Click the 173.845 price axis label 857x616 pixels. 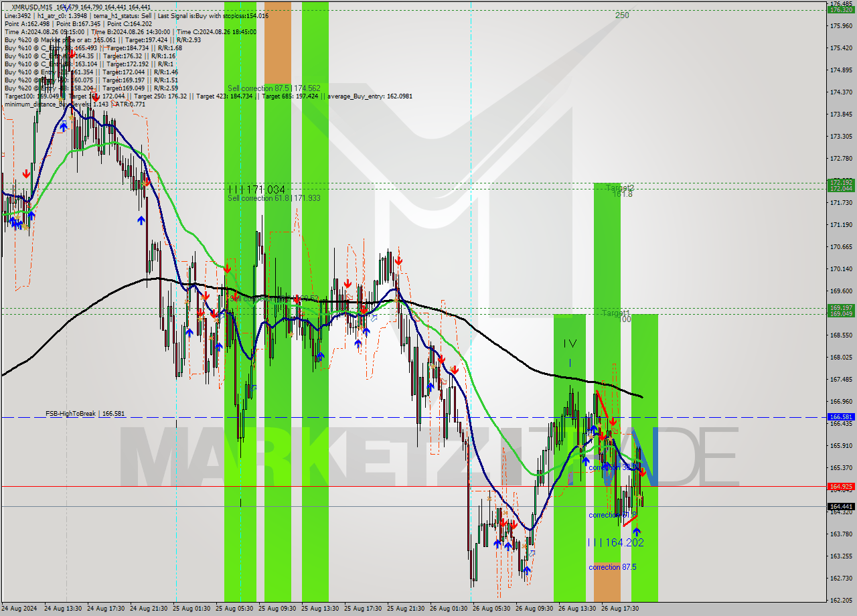(841, 114)
